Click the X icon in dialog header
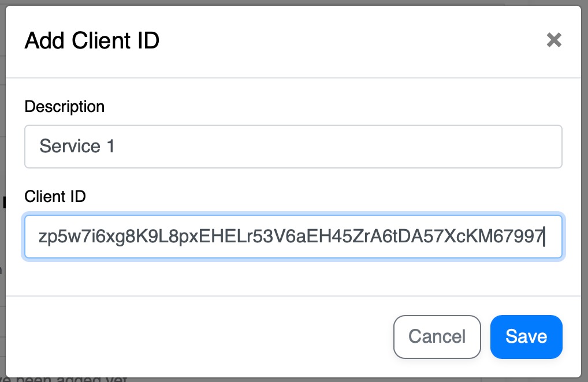Viewport: 588px width, 382px height. click(x=553, y=40)
